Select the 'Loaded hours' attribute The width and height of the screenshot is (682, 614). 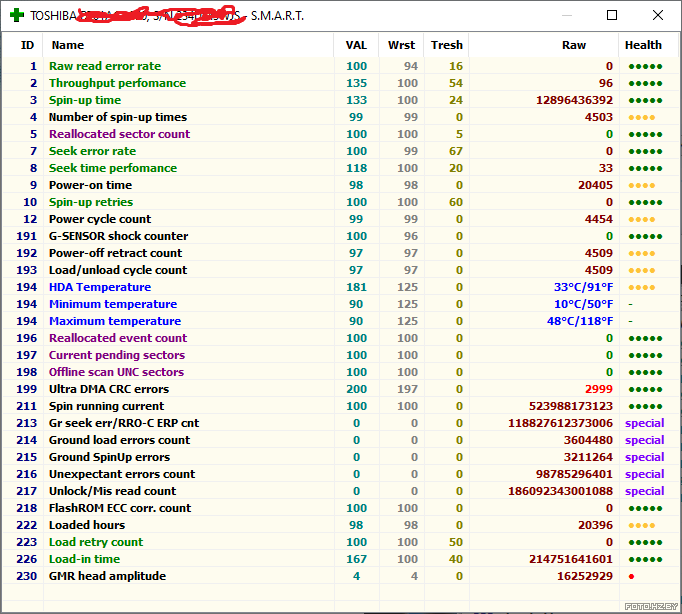coord(87,525)
